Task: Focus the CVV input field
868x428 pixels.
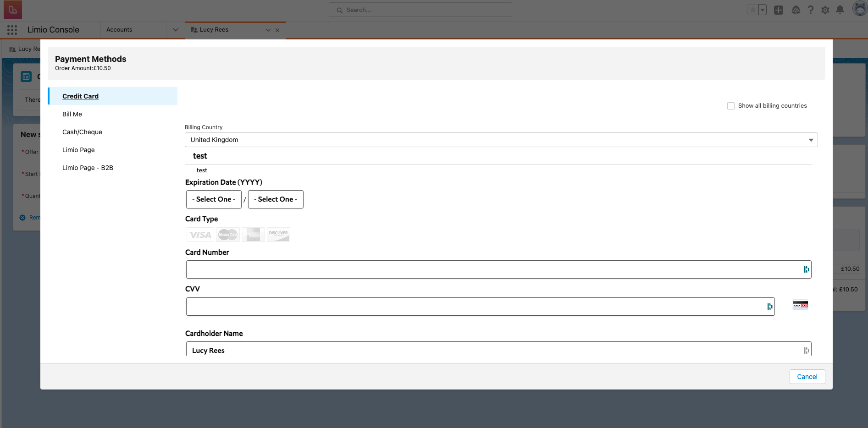Action: [475, 307]
